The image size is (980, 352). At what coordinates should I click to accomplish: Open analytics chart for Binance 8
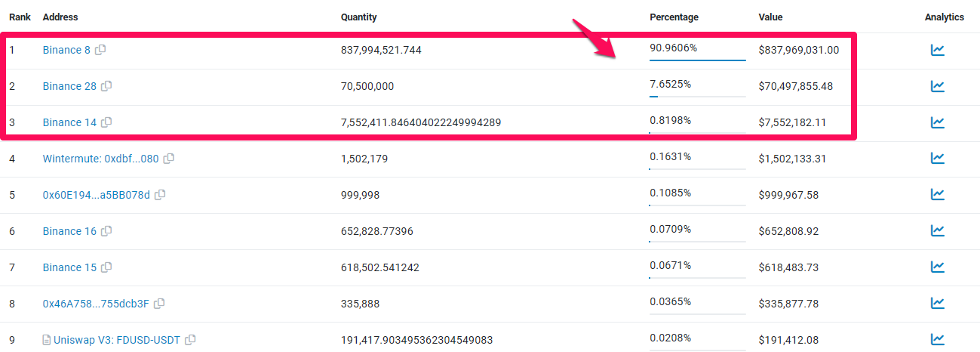pyautogui.click(x=937, y=50)
